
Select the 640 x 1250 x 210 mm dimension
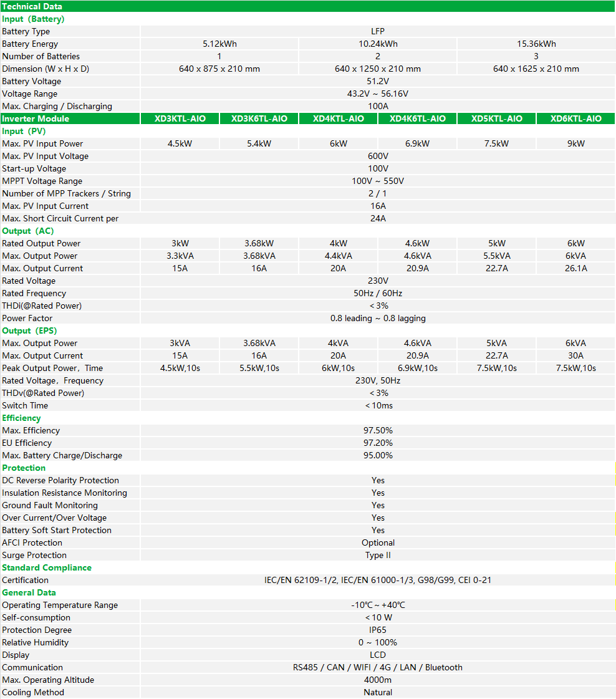pos(378,69)
